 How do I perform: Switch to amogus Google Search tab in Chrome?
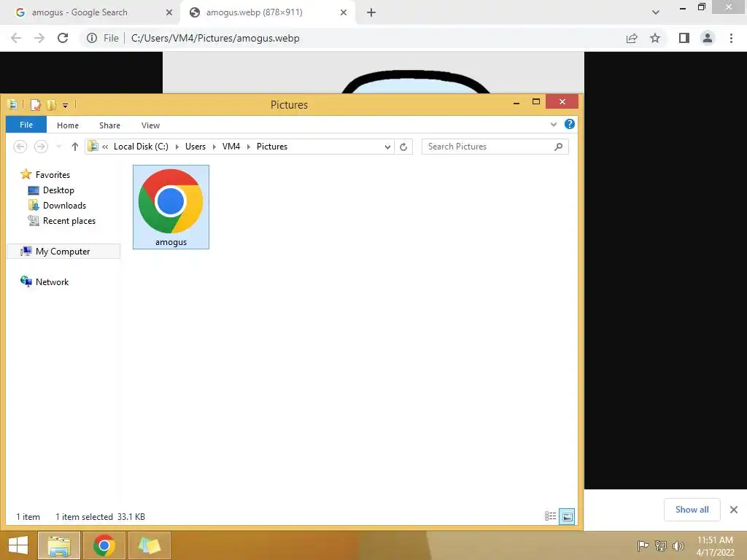[x=79, y=12]
